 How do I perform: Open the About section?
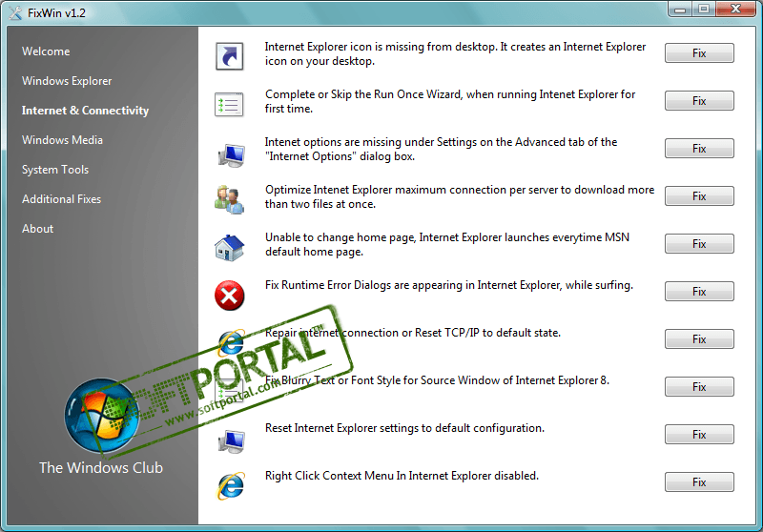pos(37,229)
